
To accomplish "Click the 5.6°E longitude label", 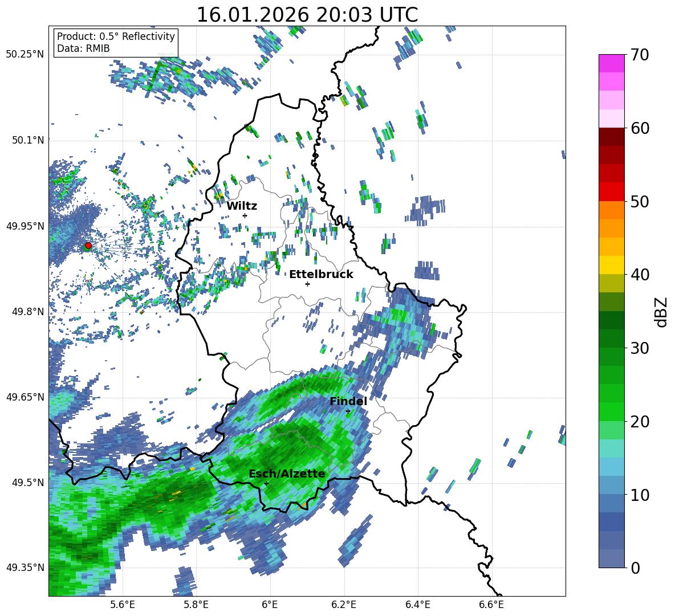I will click(123, 605).
